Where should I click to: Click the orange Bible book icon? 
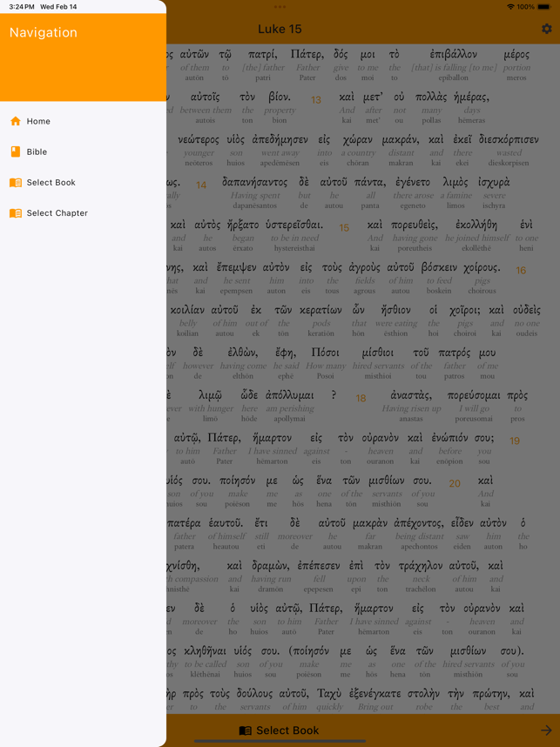tap(16, 151)
